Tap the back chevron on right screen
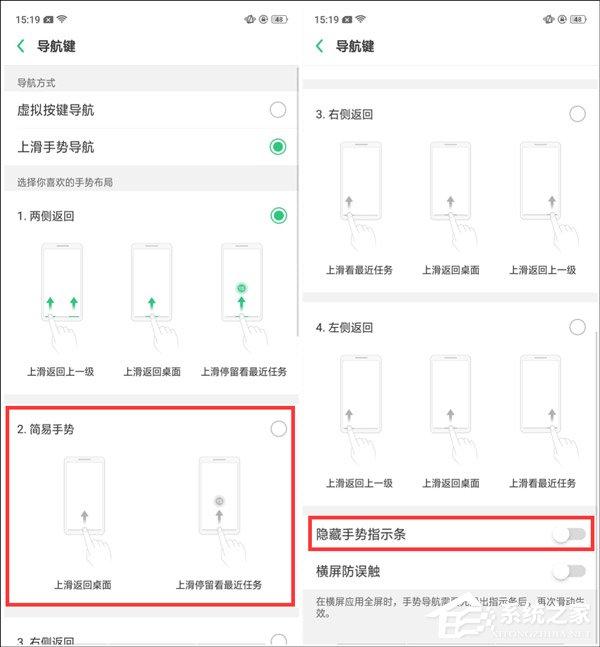 click(319, 46)
